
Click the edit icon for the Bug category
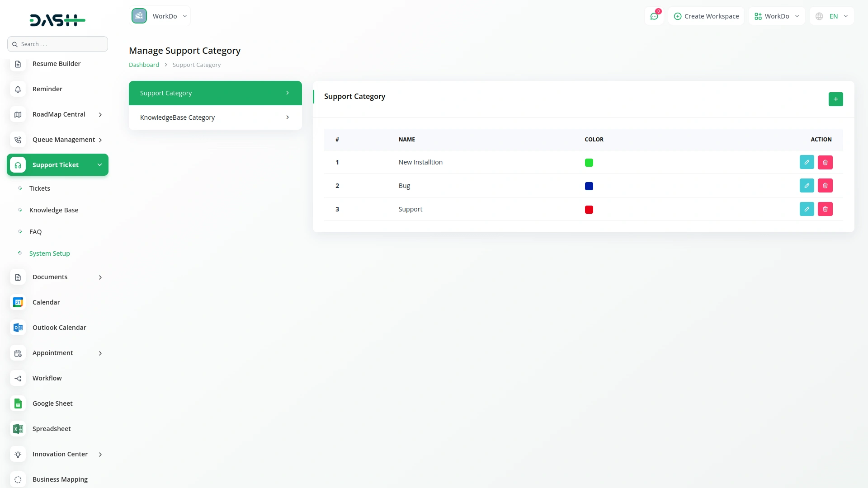tap(807, 186)
